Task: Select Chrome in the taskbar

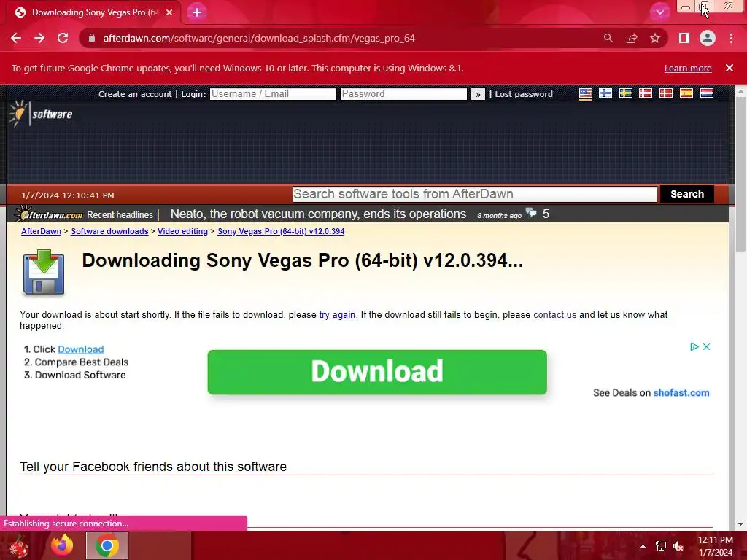Action: coord(107,545)
